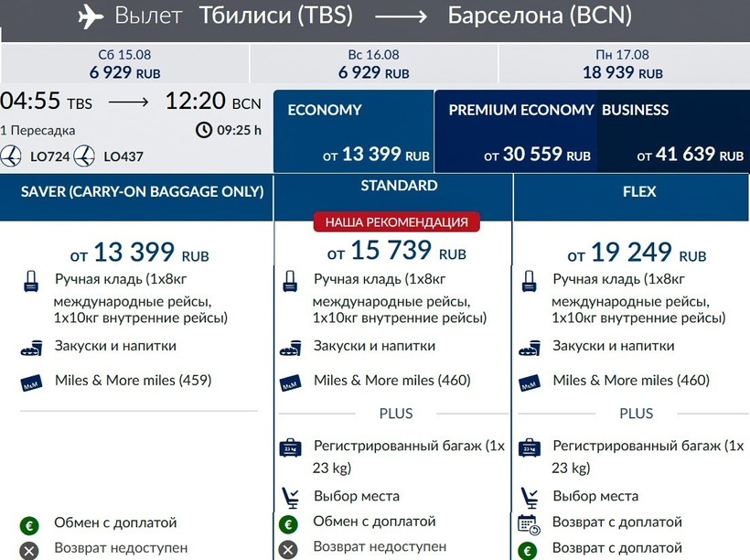This screenshot has height=560, width=750.
Task: Click the LOT logo beside flight LO437
Action: pyautogui.click(x=85, y=156)
